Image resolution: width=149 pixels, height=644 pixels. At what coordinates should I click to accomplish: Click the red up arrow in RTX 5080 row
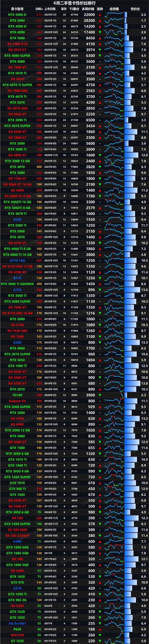[x=100, y=38]
